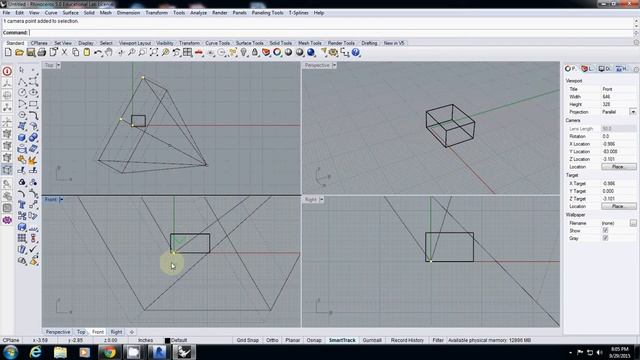Open the Top viewport menu arrow
Screen dimensions: 640x360
coord(58,65)
